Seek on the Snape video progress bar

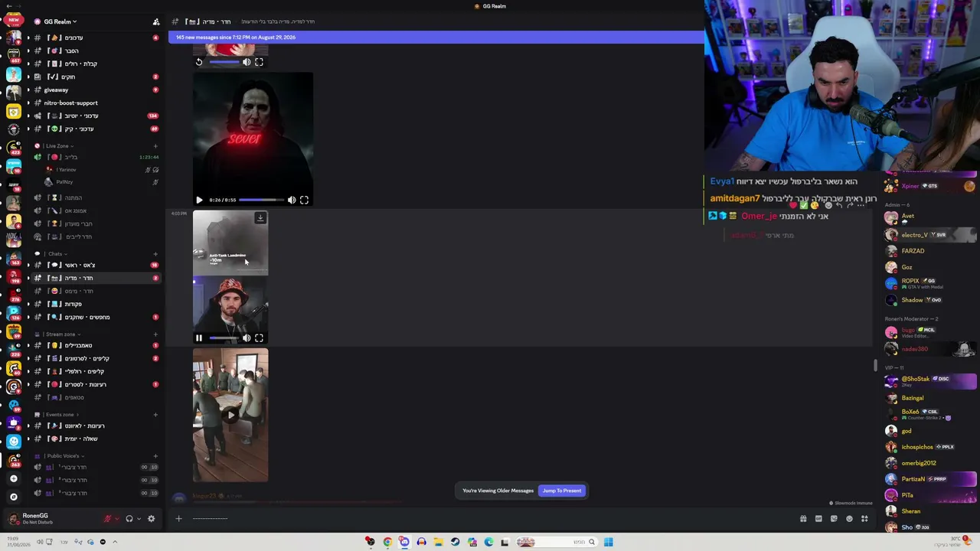261,200
